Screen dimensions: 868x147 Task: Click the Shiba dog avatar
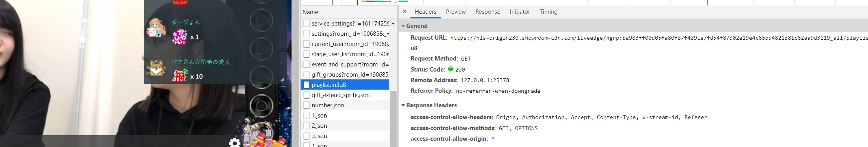(156, 68)
